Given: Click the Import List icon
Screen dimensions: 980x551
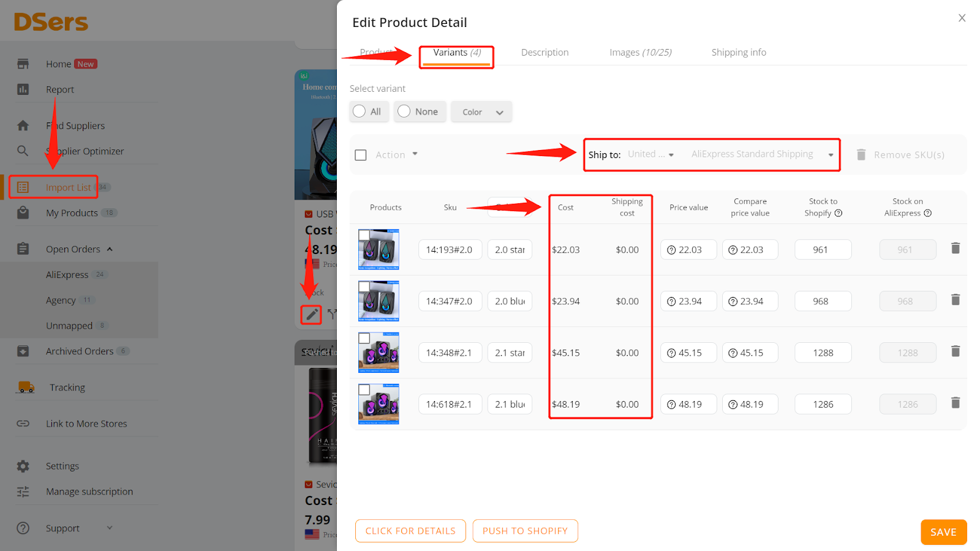Looking at the screenshot, I should pos(23,187).
